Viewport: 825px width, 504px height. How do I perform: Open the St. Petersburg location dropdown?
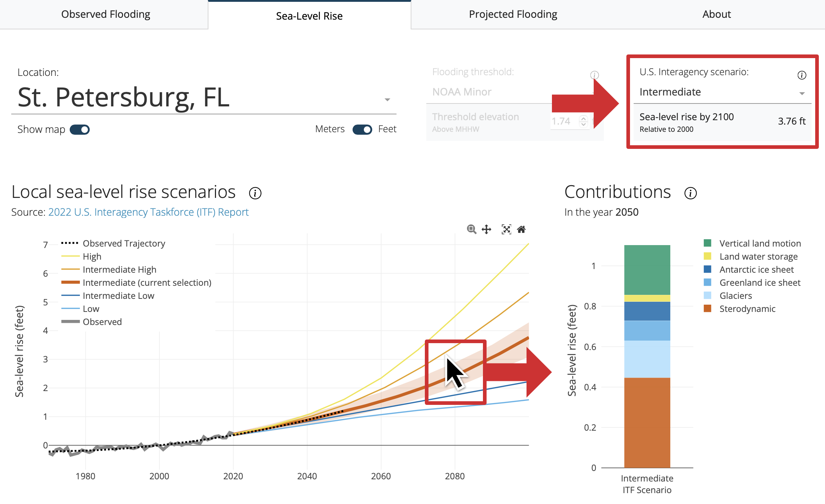pos(387,99)
